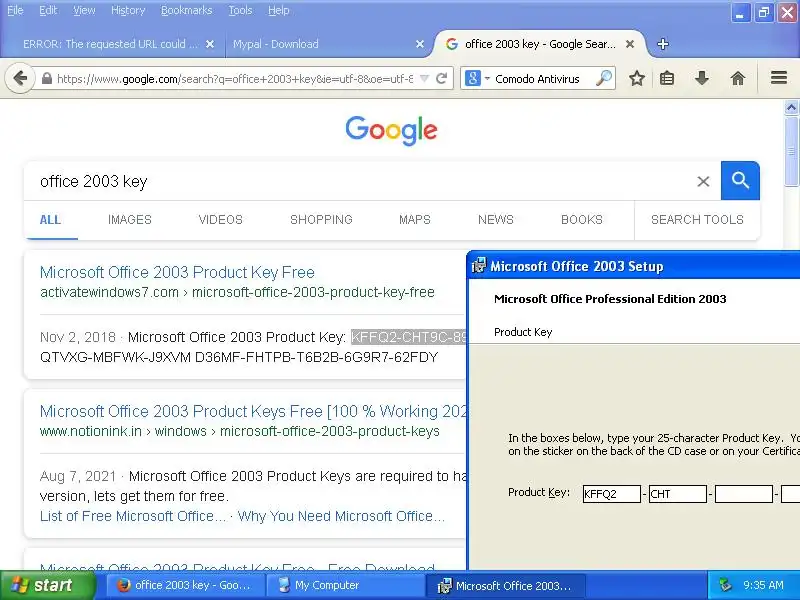
Task: Switch to My Computer taskbar button
Action: click(345, 585)
